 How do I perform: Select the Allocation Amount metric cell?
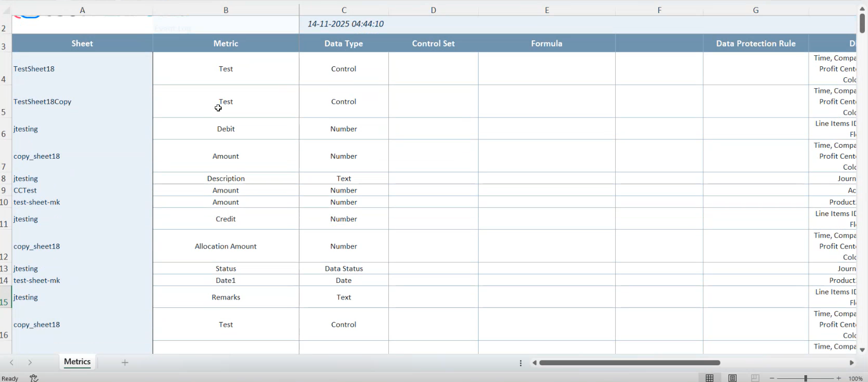226,246
